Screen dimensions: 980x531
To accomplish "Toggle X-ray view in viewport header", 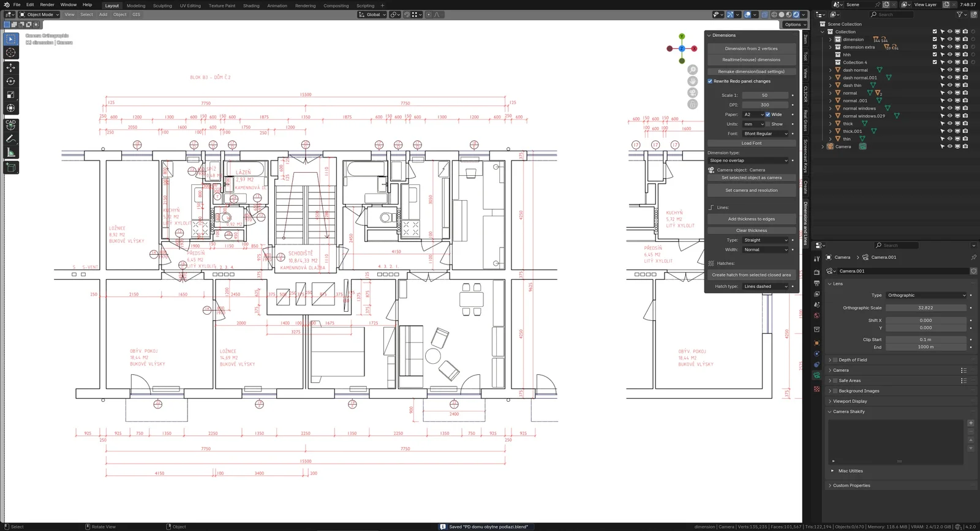I will pyautogui.click(x=764, y=15).
